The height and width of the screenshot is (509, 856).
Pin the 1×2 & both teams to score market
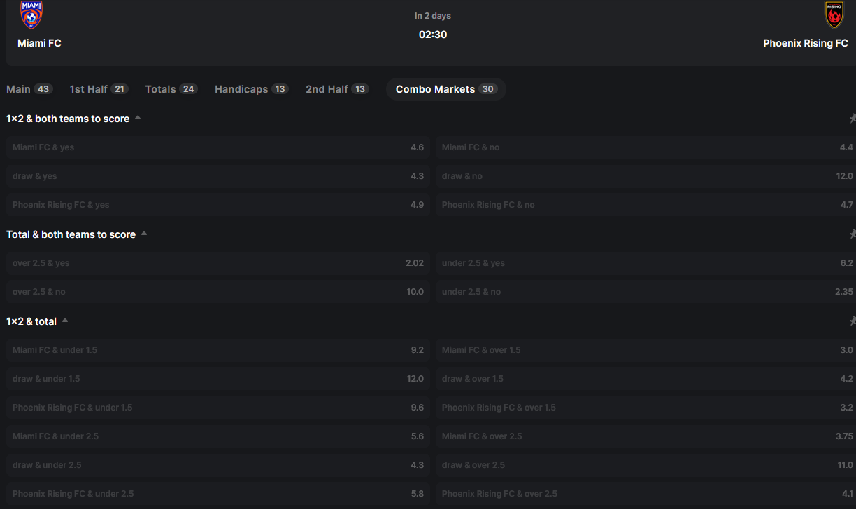click(x=851, y=119)
